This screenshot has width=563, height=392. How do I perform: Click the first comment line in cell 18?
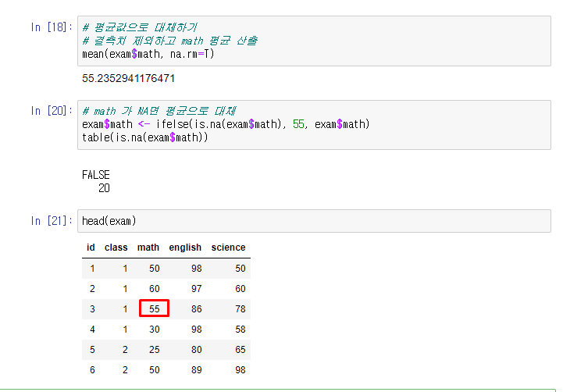coord(140,27)
